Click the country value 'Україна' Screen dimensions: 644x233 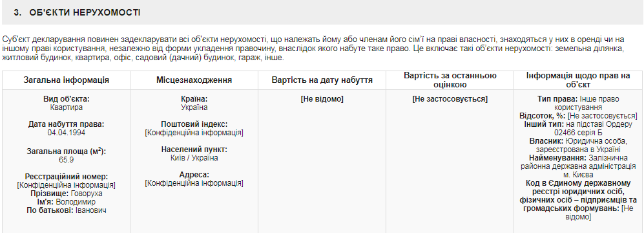[x=194, y=107]
